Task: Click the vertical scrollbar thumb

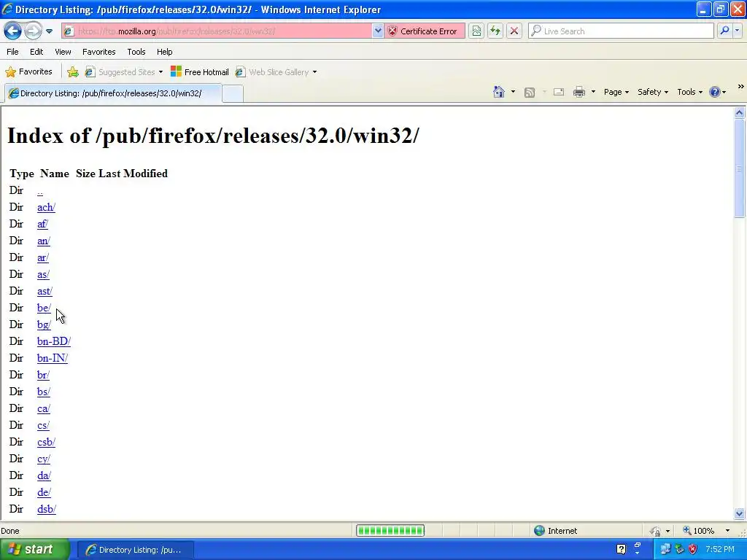Action: click(x=740, y=168)
